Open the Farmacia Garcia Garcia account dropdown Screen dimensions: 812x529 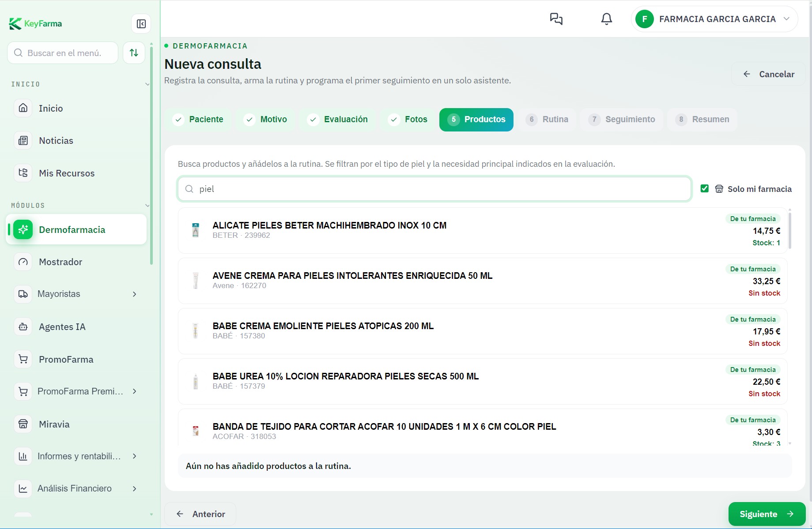pyautogui.click(x=714, y=19)
